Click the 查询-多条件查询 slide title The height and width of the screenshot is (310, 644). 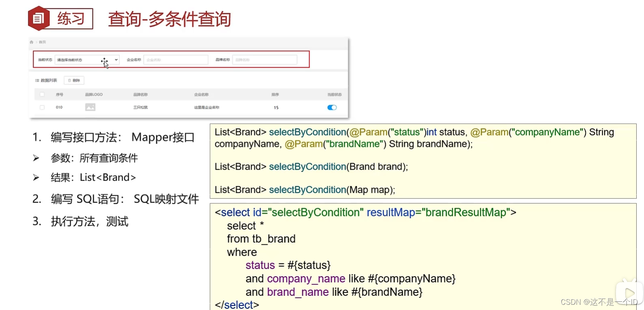pos(169,19)
